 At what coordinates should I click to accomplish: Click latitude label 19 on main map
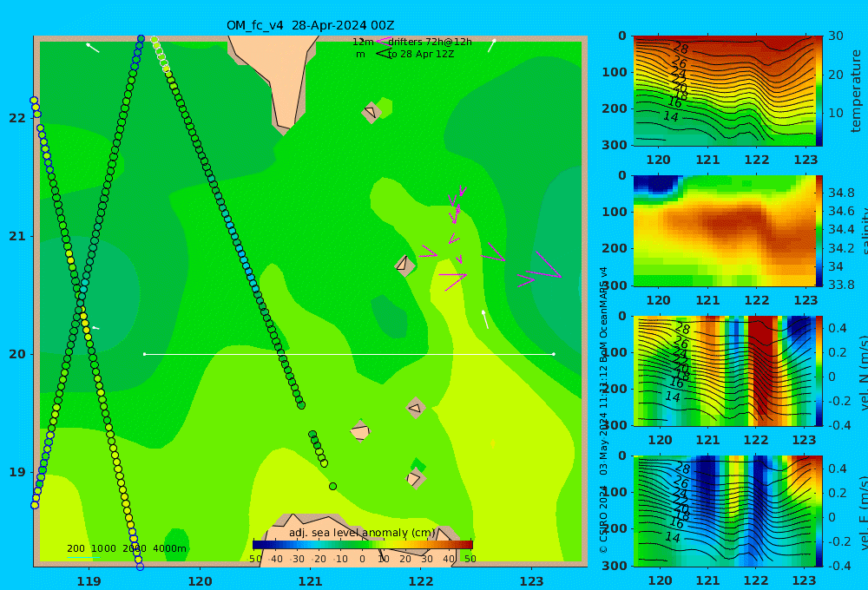click(17, 472)
